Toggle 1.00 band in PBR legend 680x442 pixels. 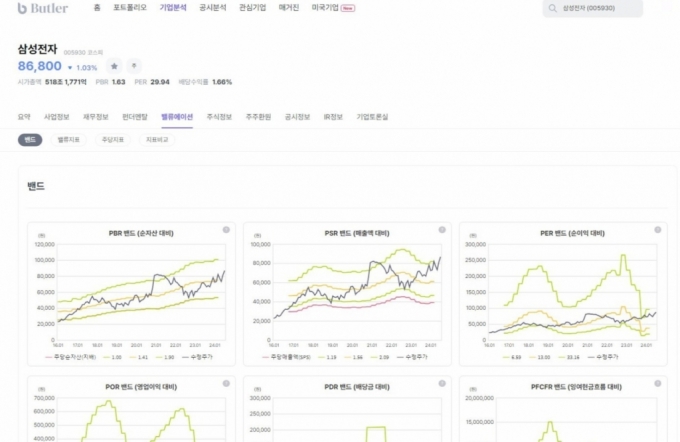(112, 357)
